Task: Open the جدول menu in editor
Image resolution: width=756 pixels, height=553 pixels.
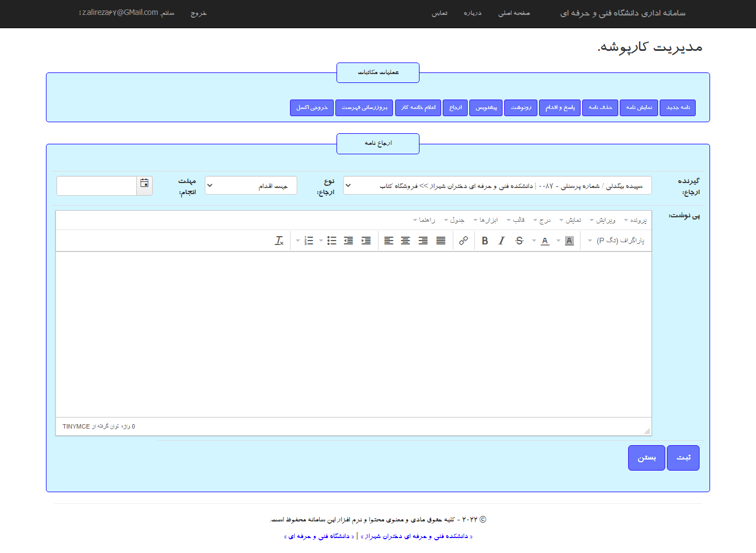Action: (455, 220)
